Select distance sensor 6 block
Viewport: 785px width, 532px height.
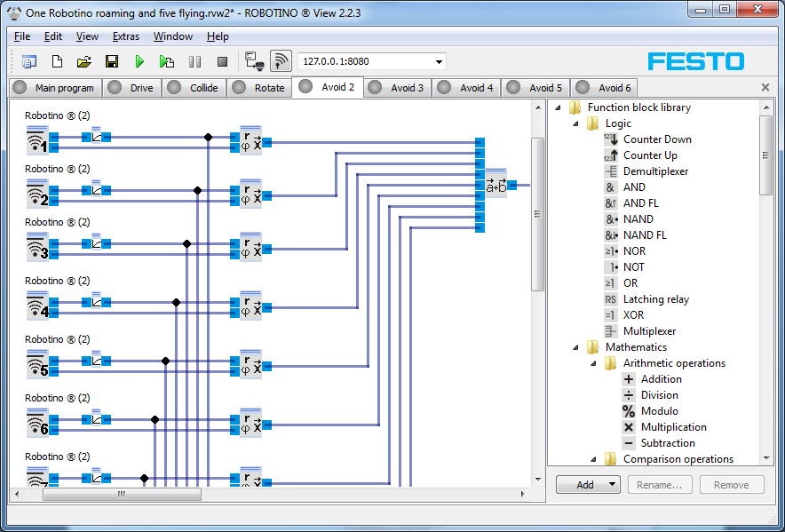tap(37, 422)
